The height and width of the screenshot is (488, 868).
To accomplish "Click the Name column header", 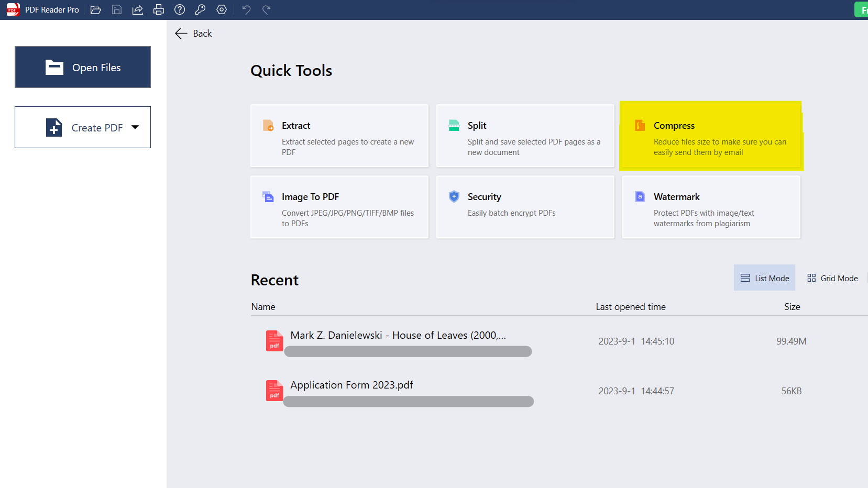I will pos(263,307).
